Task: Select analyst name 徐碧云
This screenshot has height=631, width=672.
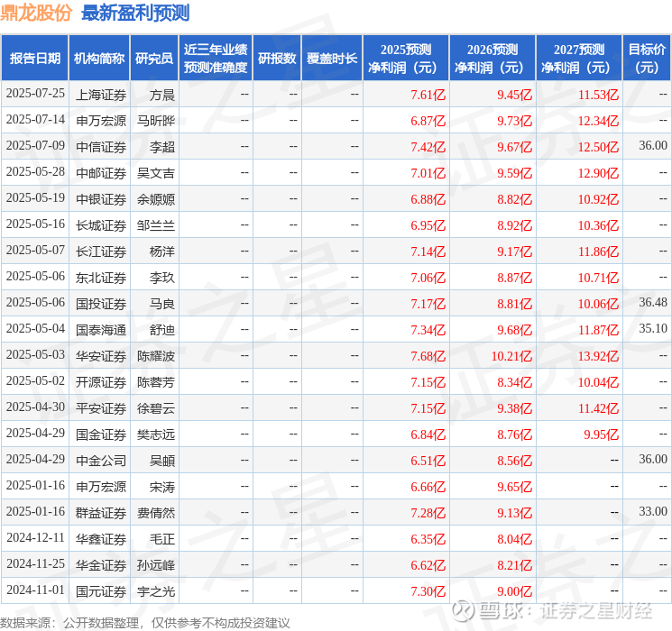Action: click(156, 408)
